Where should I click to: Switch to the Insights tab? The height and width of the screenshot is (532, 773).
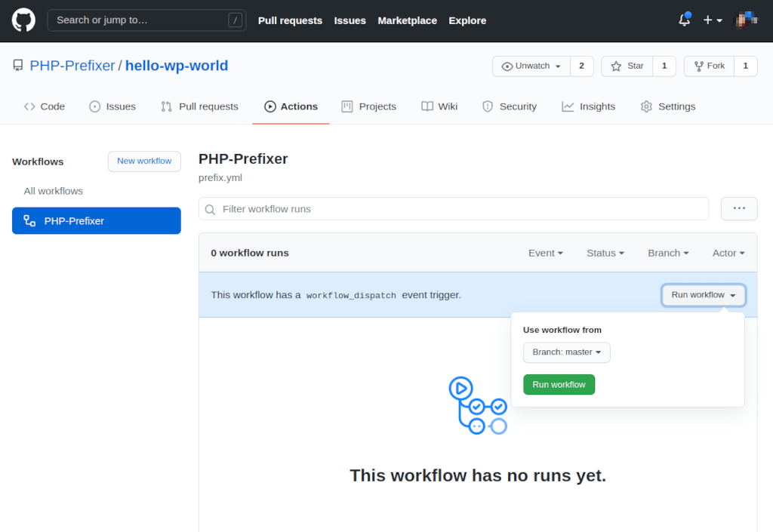pos(589,106)
